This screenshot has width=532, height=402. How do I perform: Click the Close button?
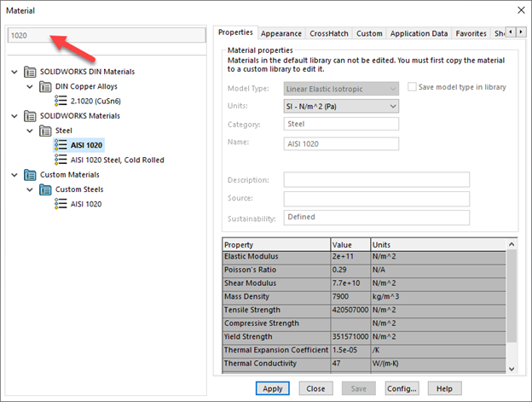[x=315, y=388]
